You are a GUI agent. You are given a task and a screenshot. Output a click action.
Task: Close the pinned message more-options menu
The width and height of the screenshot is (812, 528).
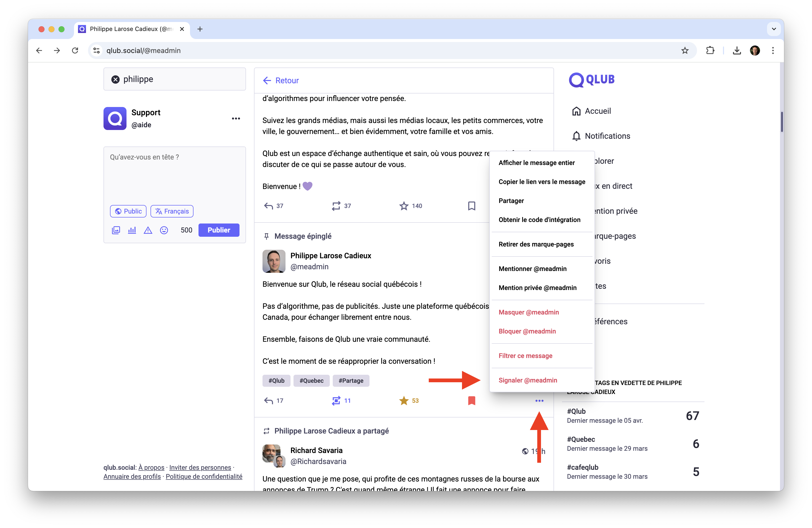coord(539,400)
